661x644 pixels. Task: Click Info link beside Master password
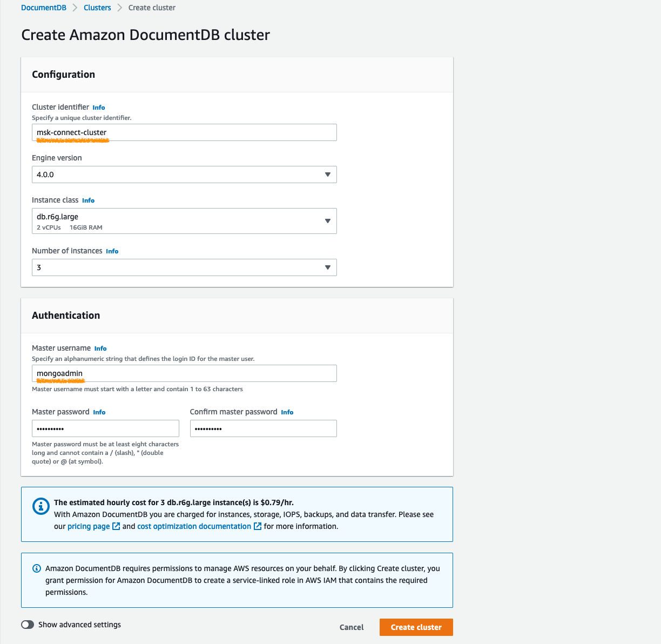coord(99,412)
